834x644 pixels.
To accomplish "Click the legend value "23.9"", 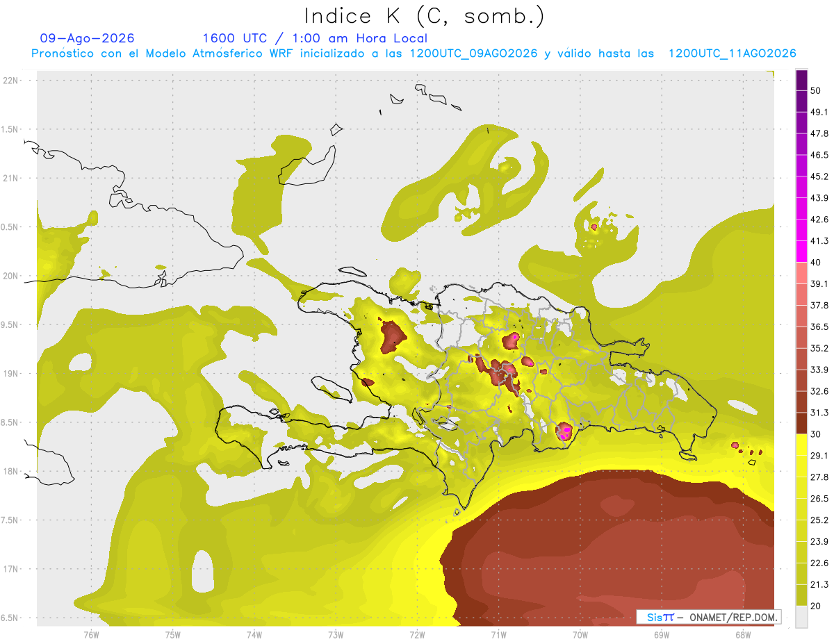I will click(x=819, y=542).
